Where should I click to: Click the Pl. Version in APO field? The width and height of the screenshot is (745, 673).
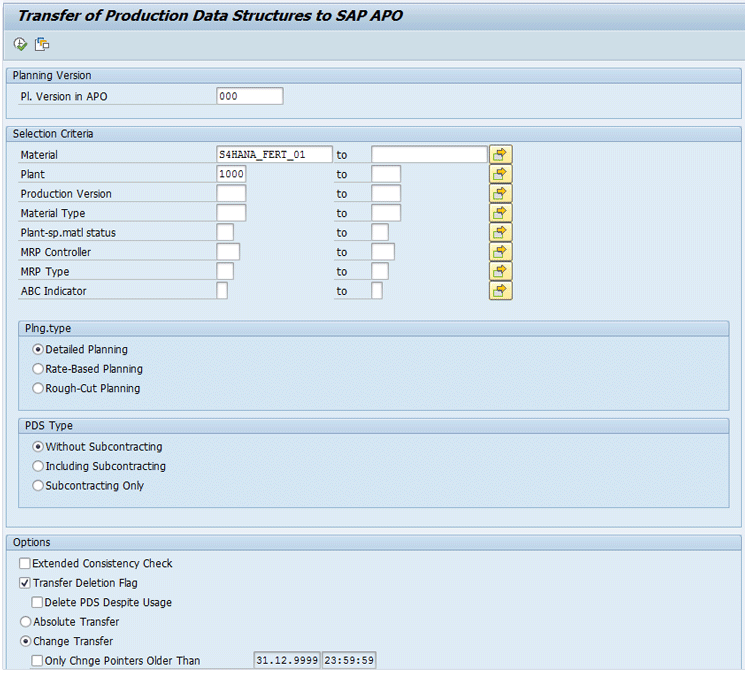tap(250, 96)
